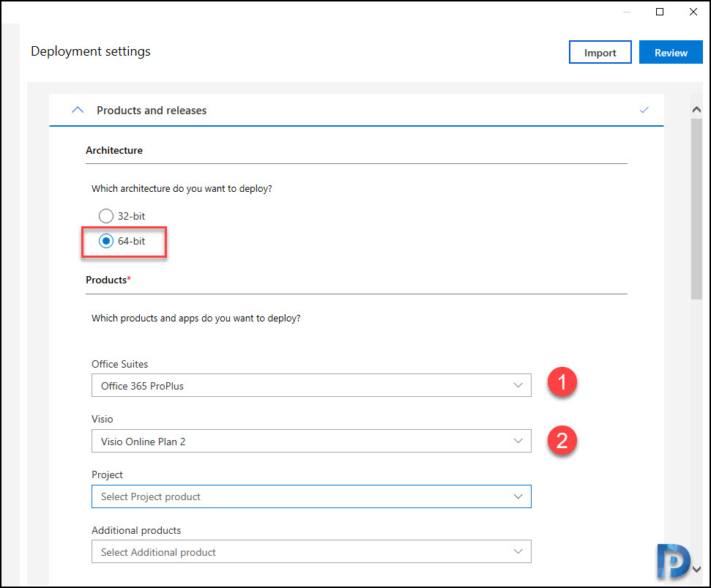Minimize the window
The height and width of the screenshot is (588, 711).
pos(627,12)
